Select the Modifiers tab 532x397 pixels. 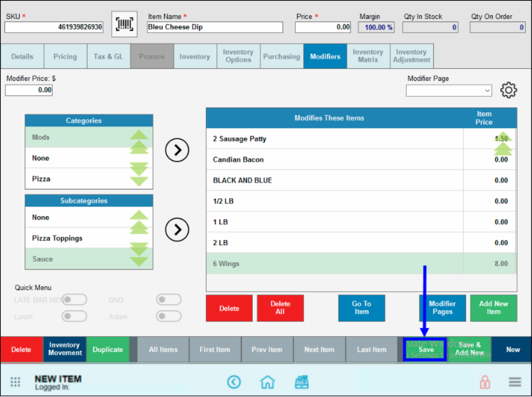(x=325, y=56)
